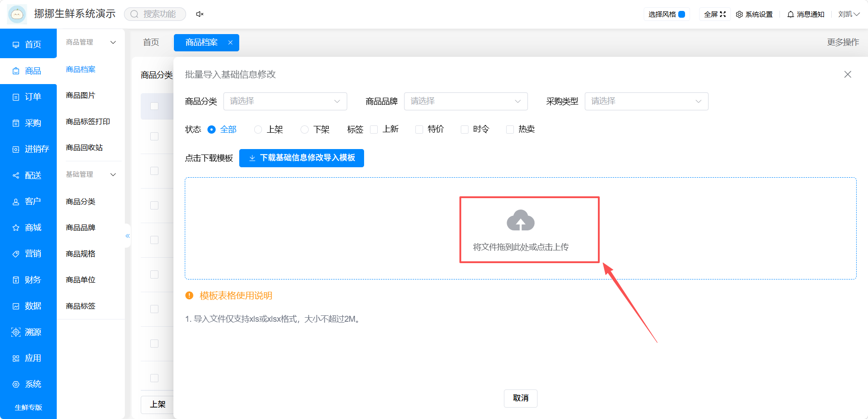Check the 上新 label checkbox

click(374, 130)
